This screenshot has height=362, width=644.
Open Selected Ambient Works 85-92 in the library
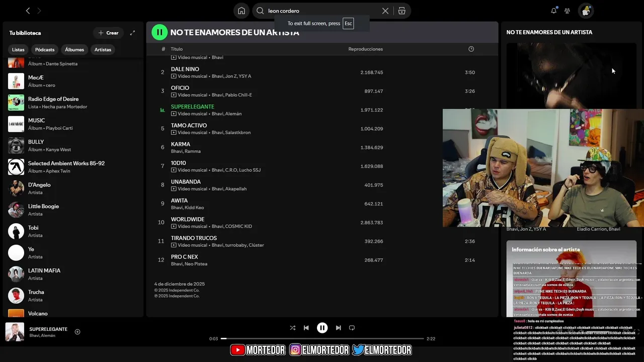[x=73, y=167]
